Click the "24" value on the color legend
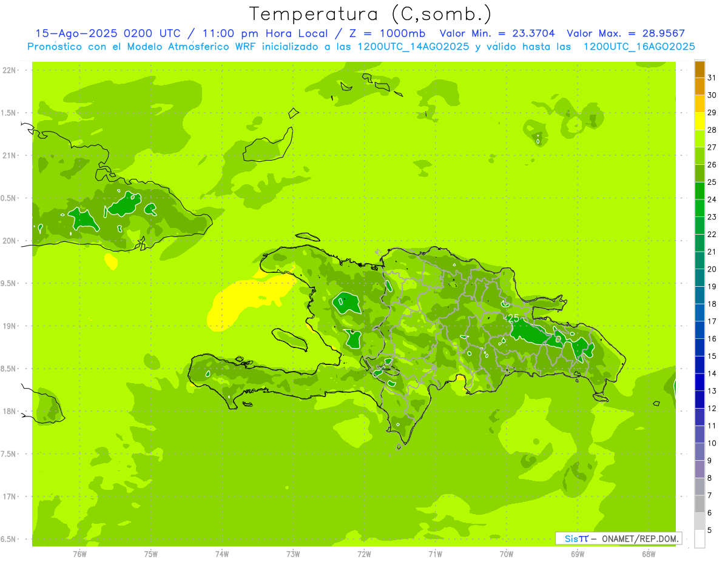 coord(712,199)
